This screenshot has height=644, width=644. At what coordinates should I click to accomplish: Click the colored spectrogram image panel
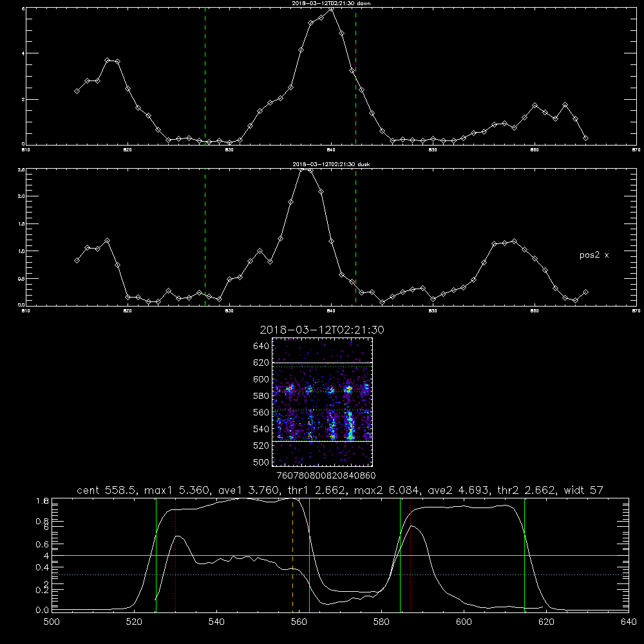pyautogui.click(x=323, y=402)
